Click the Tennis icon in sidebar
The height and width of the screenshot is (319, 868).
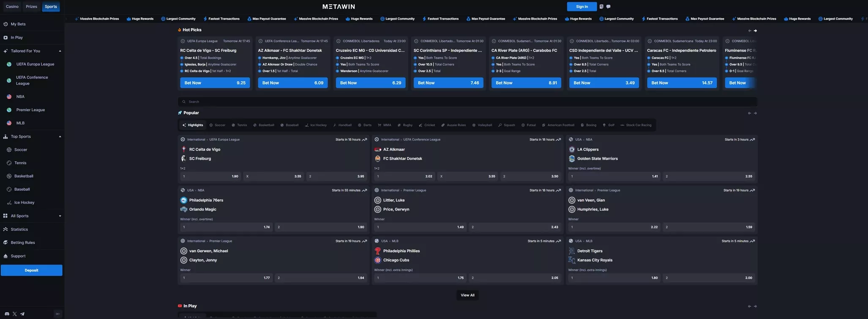pos(9,163)
